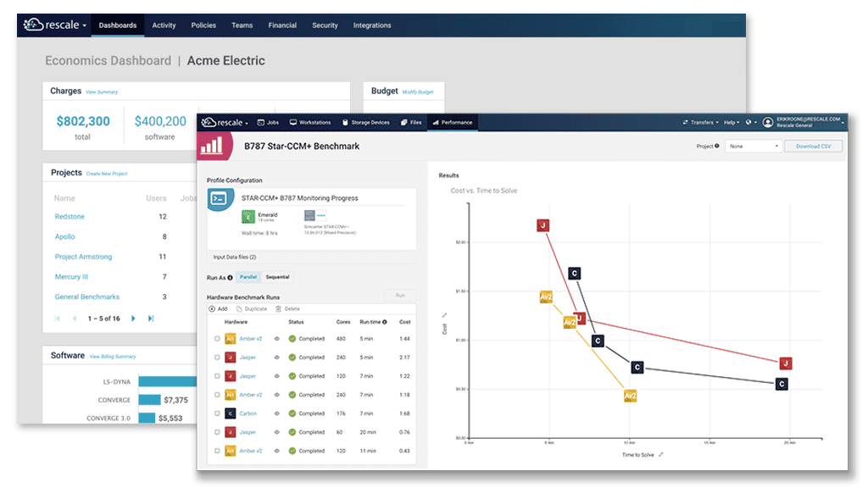Expand the Transfers dropdown menu
The width and height of the screenshot is (868, 488).
click(700, 123)
